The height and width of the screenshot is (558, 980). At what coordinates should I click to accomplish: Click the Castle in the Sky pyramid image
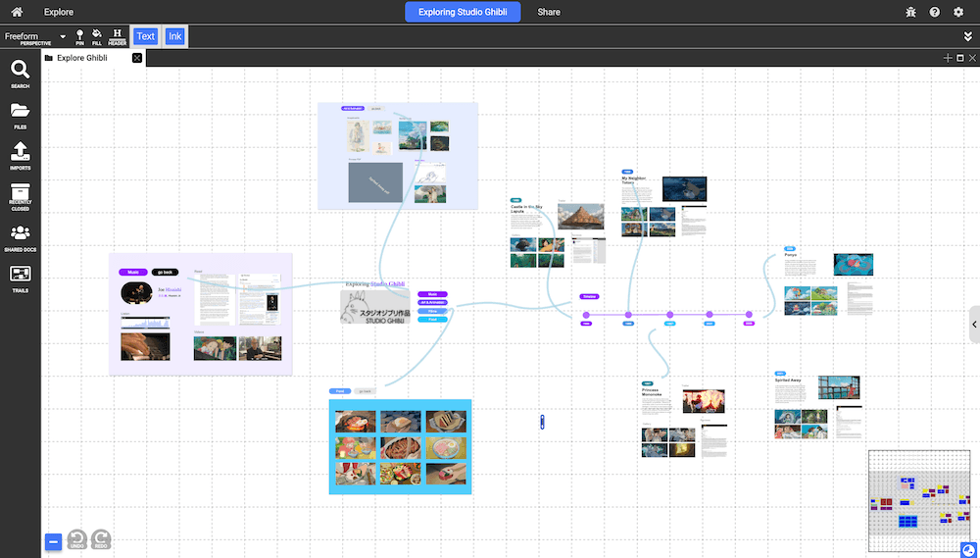[x=581, y=217]
